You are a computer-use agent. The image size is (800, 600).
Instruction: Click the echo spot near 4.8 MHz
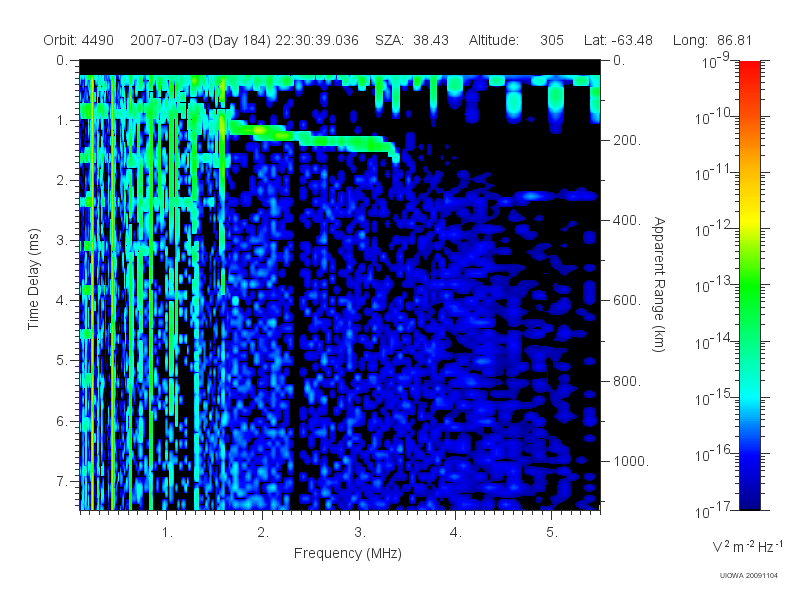click(x=533, y=195)
